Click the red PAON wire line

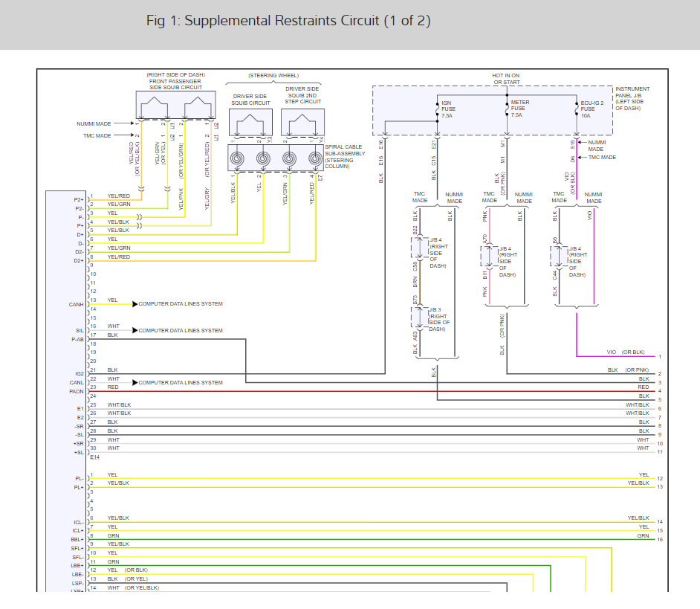click(x=372, y=391)
